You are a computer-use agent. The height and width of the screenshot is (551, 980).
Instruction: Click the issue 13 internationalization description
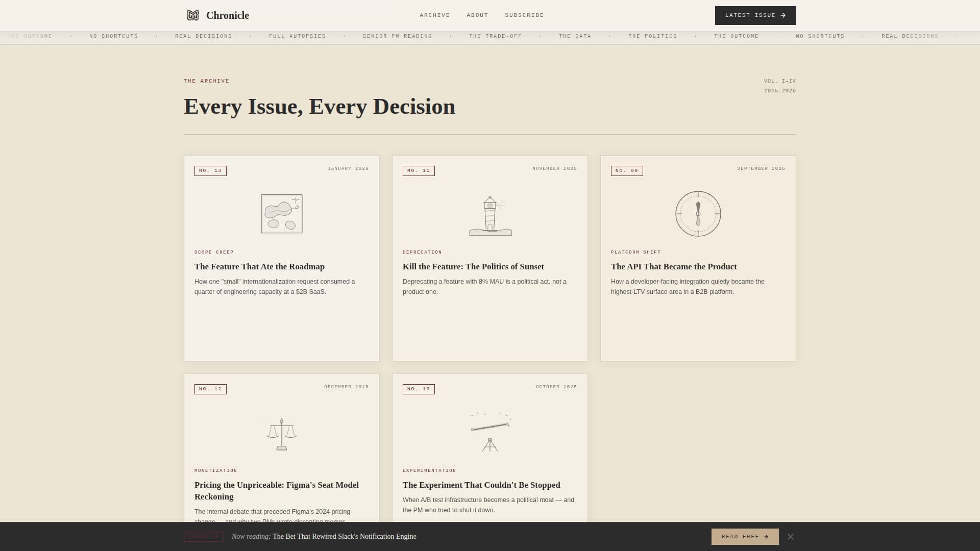pyautogui.click(x=275, y=287)
